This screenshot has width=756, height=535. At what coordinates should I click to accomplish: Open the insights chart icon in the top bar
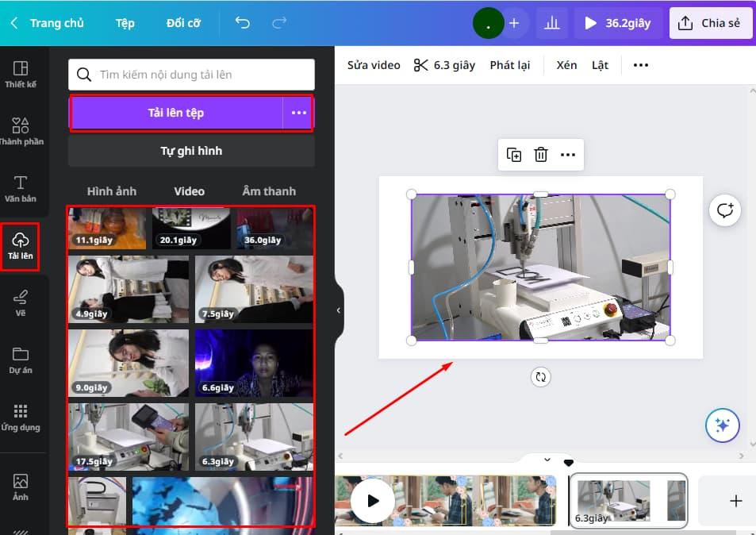click(552, 23)
